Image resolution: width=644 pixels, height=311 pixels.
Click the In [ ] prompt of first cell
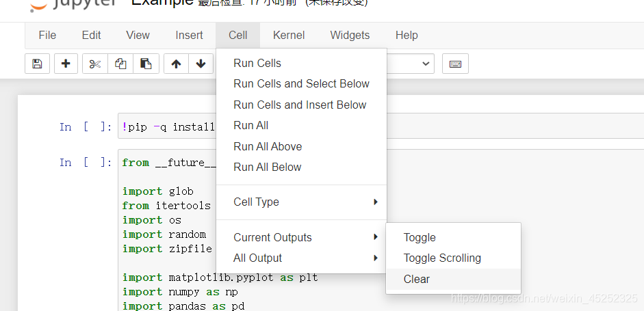pos(86,126)
